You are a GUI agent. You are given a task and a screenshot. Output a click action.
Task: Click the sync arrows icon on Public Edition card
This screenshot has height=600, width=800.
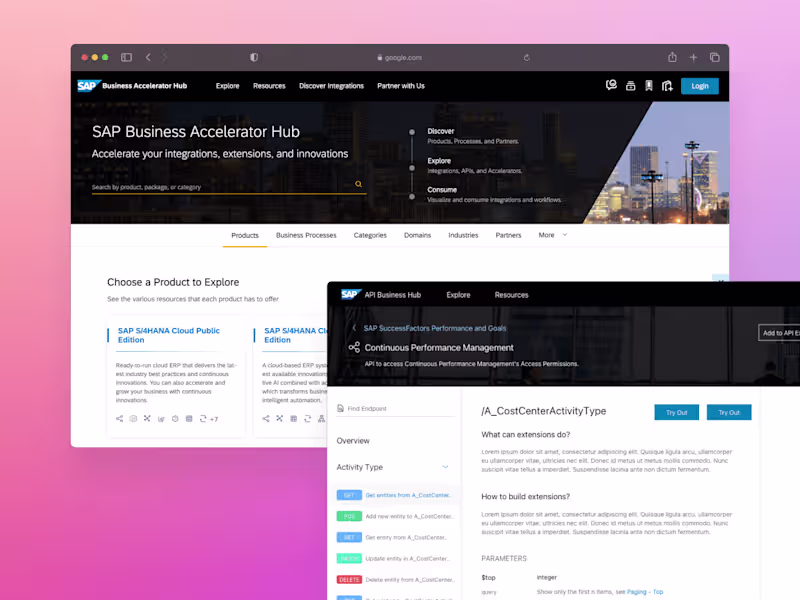(x=203, y=418)
